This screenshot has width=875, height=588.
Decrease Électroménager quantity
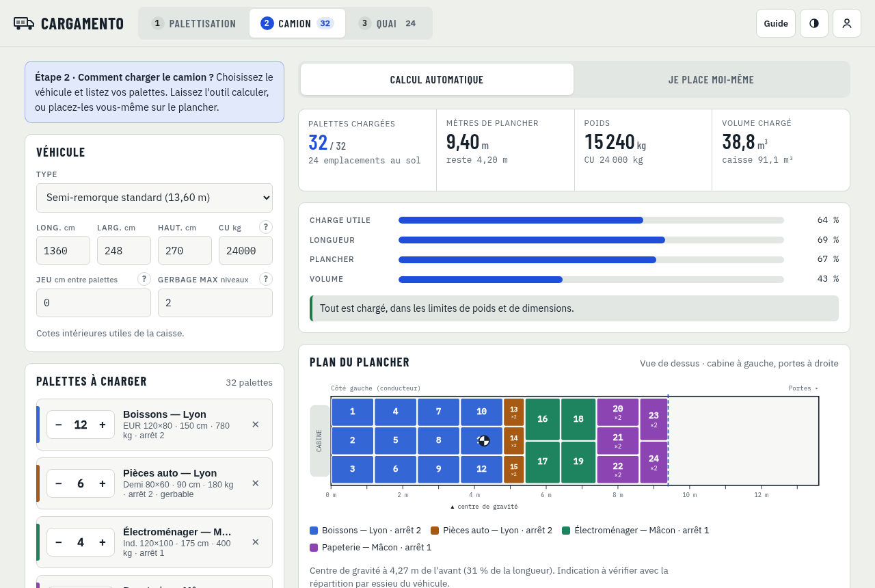tap(59, 542)
